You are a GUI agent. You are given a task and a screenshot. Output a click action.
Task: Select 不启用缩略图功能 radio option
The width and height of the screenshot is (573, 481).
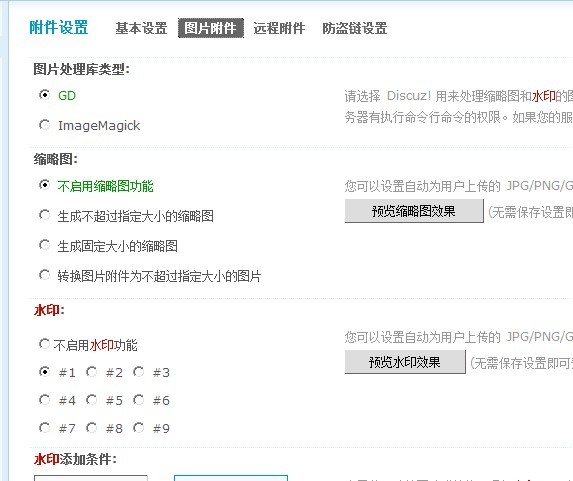(x=44, y=185)
